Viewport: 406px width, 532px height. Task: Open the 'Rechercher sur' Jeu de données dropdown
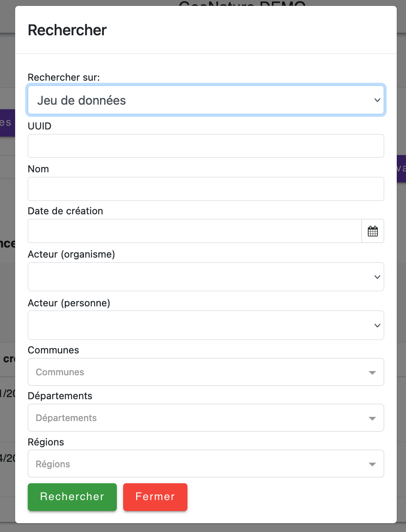point(206,100)
